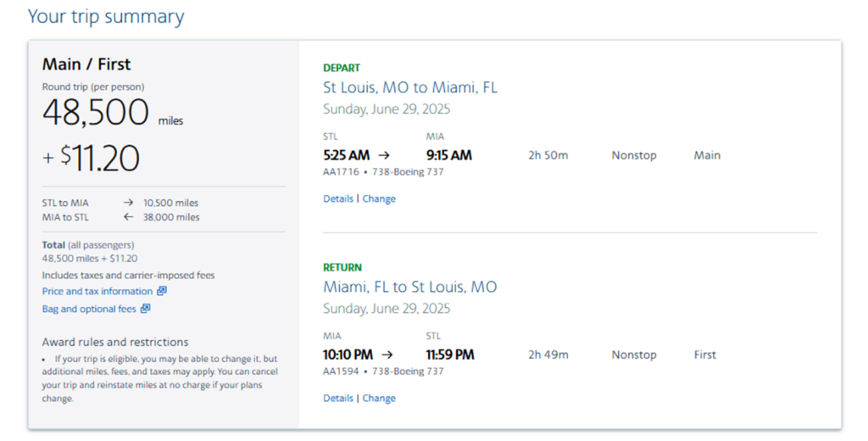This screenshot has height=441, width=868.
Task: Click the AA1716 flight number text
Action: [x=341, y=172]
